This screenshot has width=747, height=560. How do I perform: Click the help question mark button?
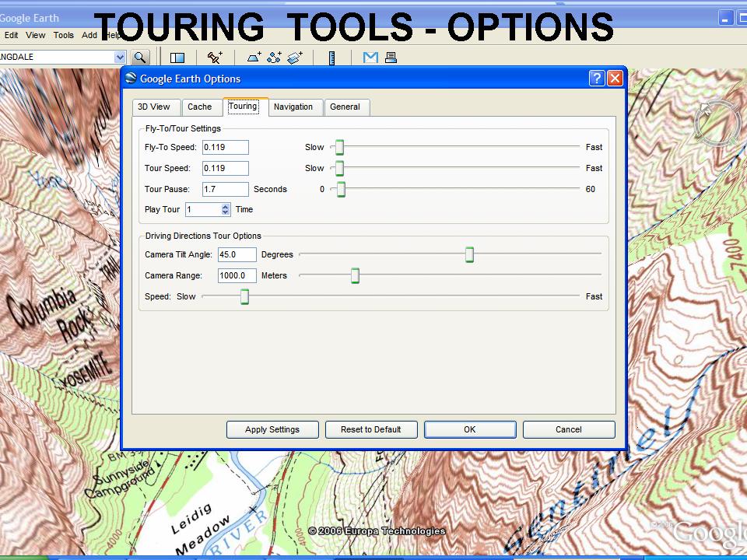point(597,78)
